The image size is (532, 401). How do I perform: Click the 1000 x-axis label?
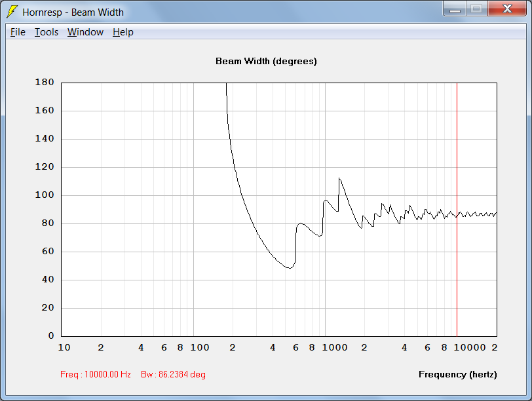tap(335, 347)
